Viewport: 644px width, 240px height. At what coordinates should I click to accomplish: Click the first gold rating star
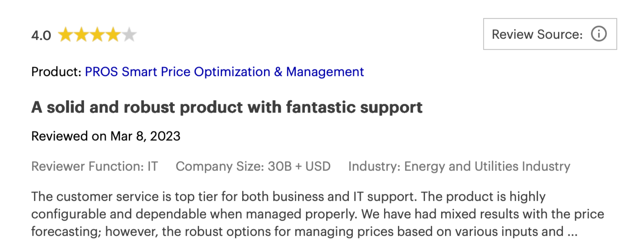click(66, 35)
